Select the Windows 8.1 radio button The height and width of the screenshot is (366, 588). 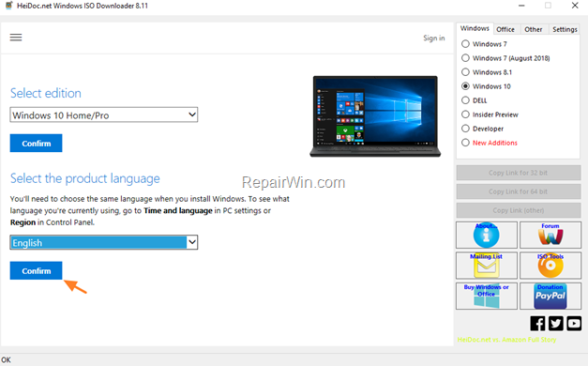(x=465, y=72)
